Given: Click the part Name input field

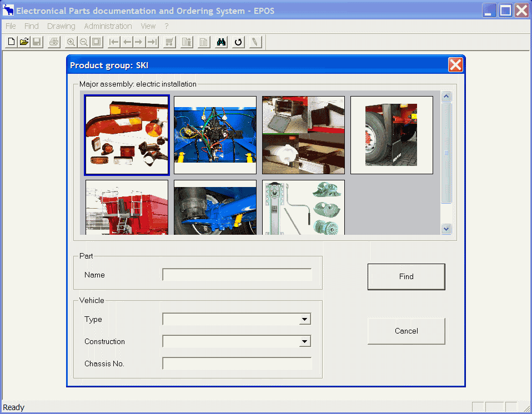Looking at the screenshot, I should [237, 275].
